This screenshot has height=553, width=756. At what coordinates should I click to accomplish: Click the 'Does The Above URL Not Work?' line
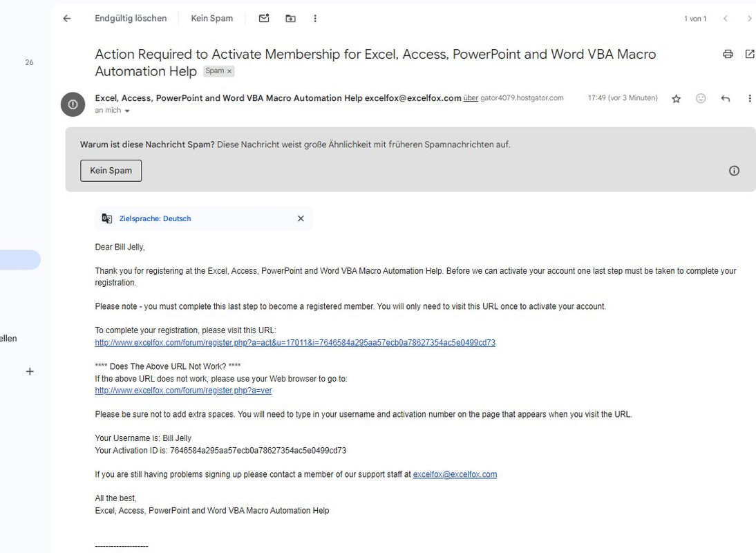[168, 366]
